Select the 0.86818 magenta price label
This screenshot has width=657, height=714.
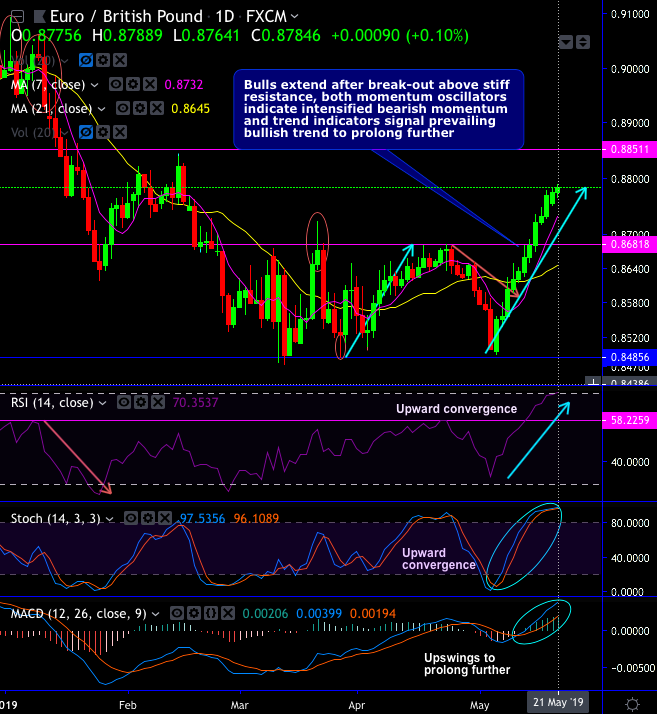tap(629, 245)
